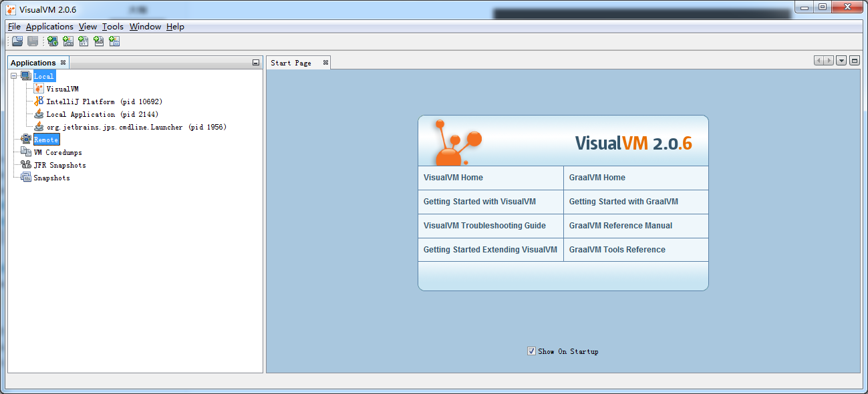
Task: Click the Show On Startup label text
Action: [568, 351]
